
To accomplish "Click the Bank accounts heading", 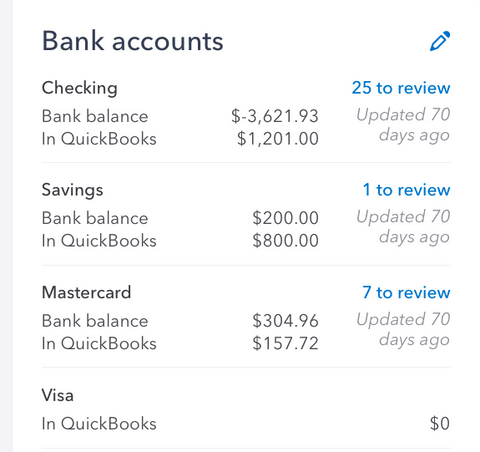I will point(133,41).
